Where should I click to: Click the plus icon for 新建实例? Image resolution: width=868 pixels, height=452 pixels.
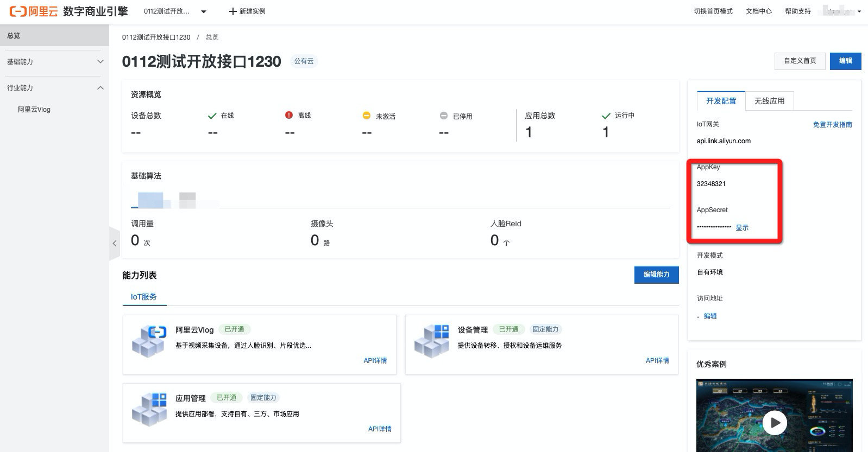pyautogui.click(x=232, y=11)
